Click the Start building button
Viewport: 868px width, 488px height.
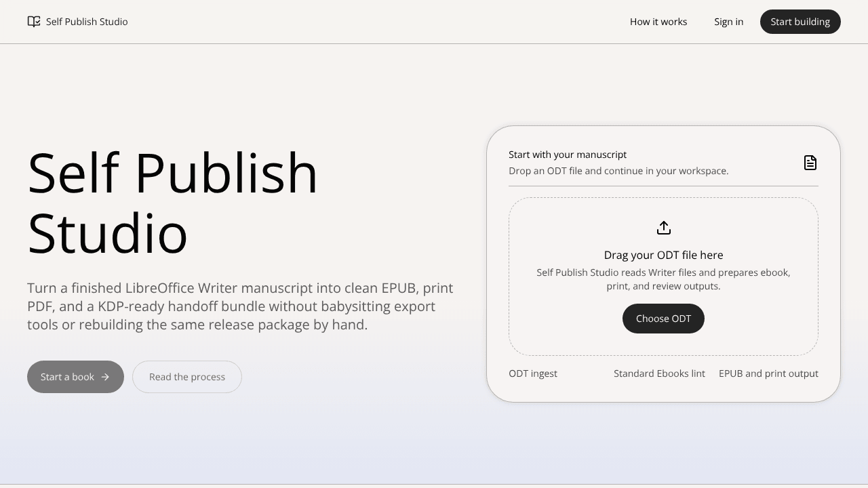click(800, 22)
